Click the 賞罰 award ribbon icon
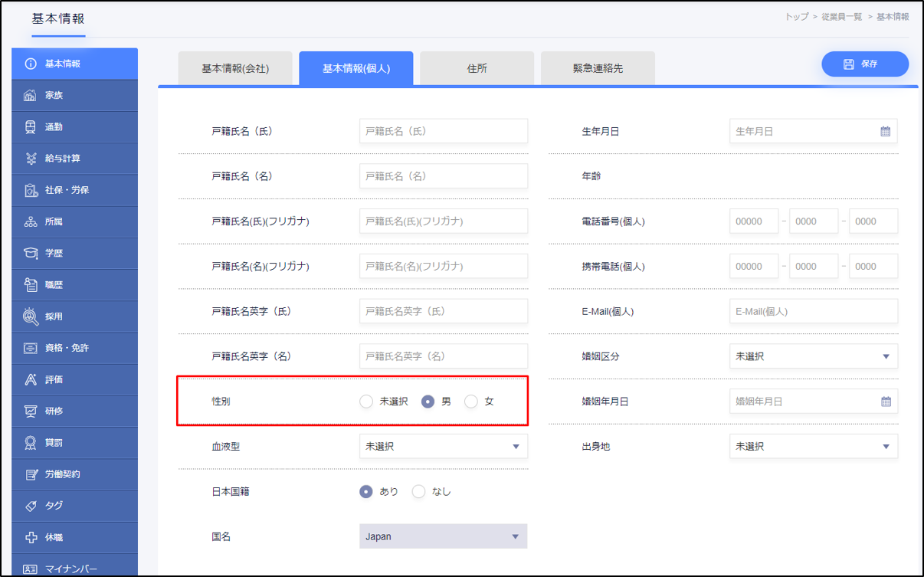Viewport: 924px width, 577px height. [31, 442]
